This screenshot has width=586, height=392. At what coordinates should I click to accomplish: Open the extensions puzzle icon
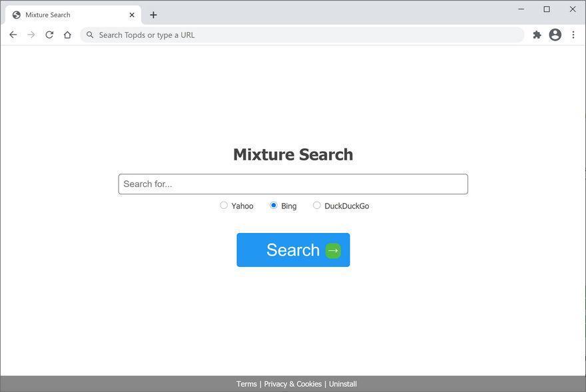(537, 35)
